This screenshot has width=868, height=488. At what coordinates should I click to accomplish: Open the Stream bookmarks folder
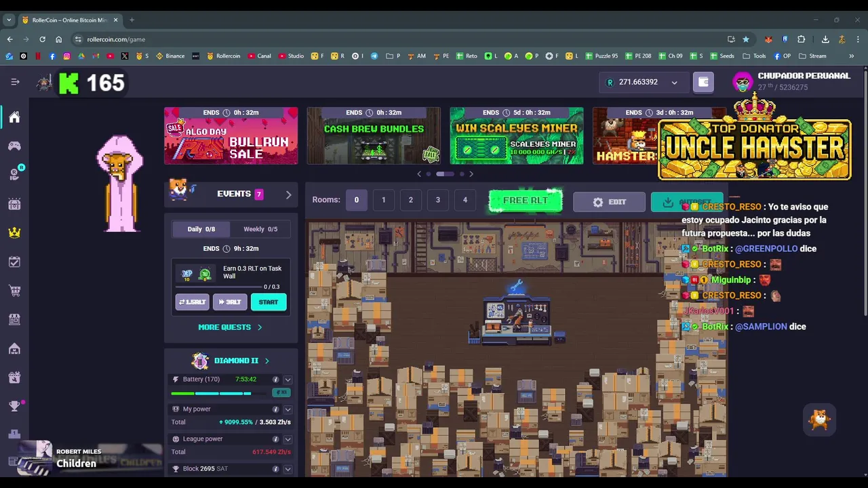click(812, 56)
